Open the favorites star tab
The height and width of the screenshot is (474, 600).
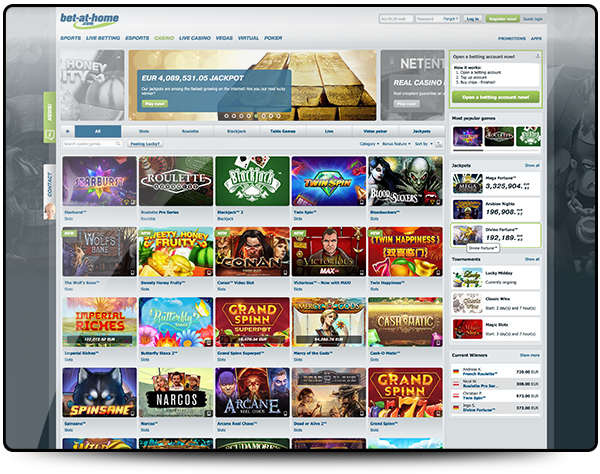pos(68,131)
